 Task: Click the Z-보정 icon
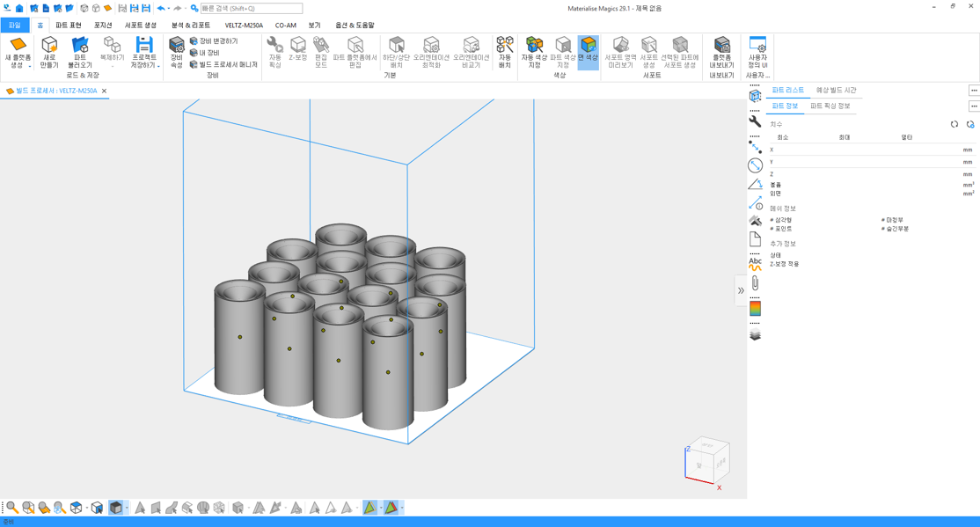click(x=298, y=44)
